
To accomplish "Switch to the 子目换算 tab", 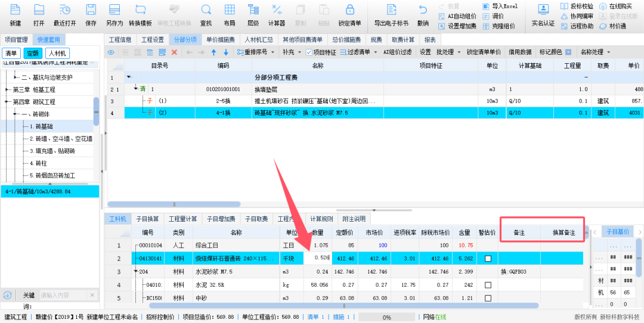I will pyautogui.click(x=147, y=219).
